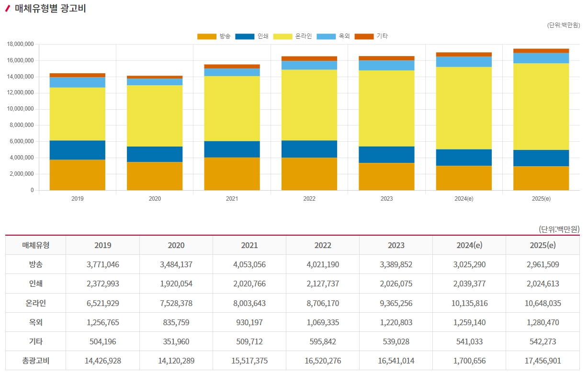Select the table cell showing 10,135,816
The image size is (588, 375).
coord(469,303)
